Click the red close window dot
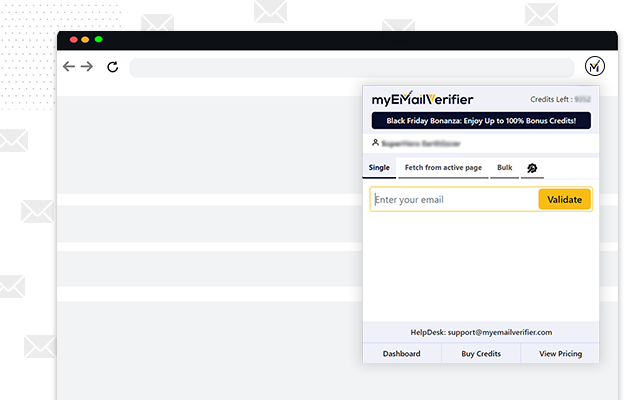The image size is (640, 400). (x=73, y=40)
